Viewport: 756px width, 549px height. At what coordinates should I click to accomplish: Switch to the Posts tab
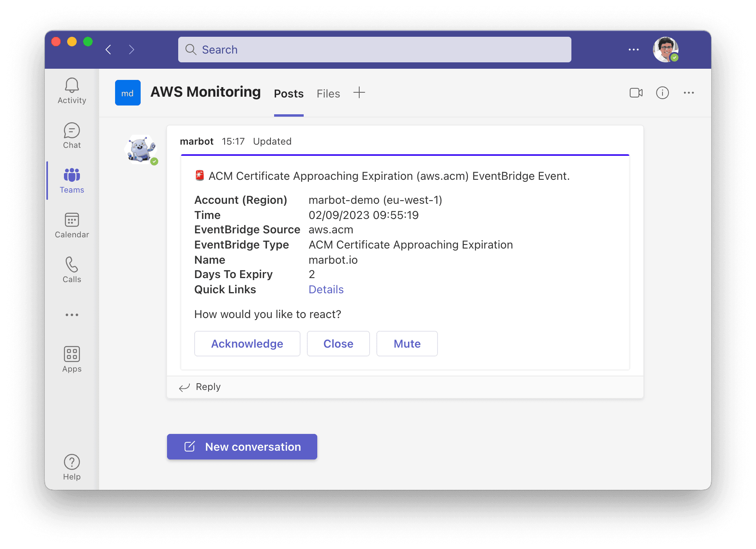click(x=289, y=93)
